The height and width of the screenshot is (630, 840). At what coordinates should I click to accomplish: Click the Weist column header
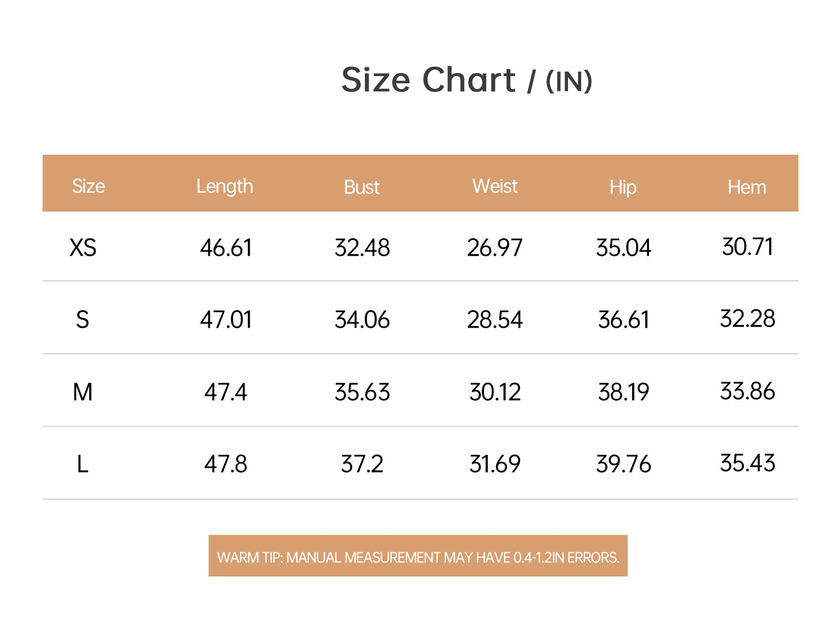point(495,186)
